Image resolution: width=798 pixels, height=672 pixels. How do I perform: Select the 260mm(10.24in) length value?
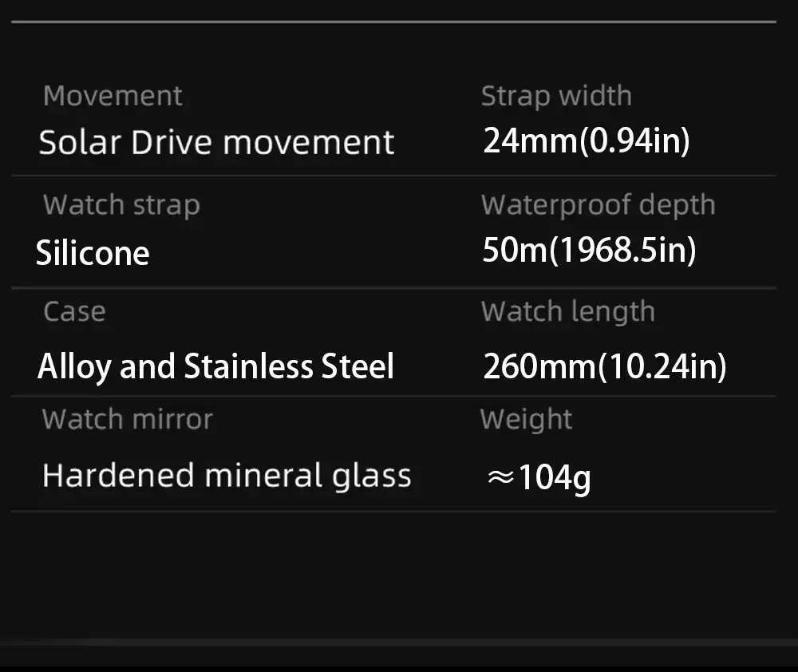[x=605, y=367]
